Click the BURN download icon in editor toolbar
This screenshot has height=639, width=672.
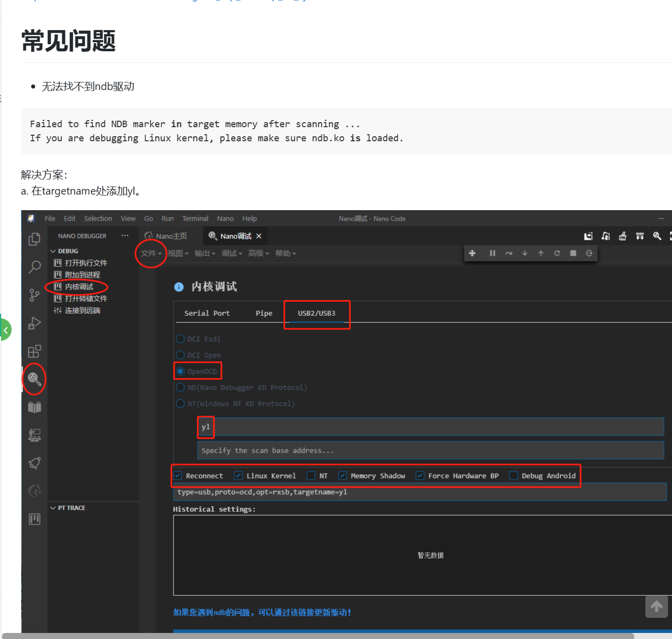[640, 236]
